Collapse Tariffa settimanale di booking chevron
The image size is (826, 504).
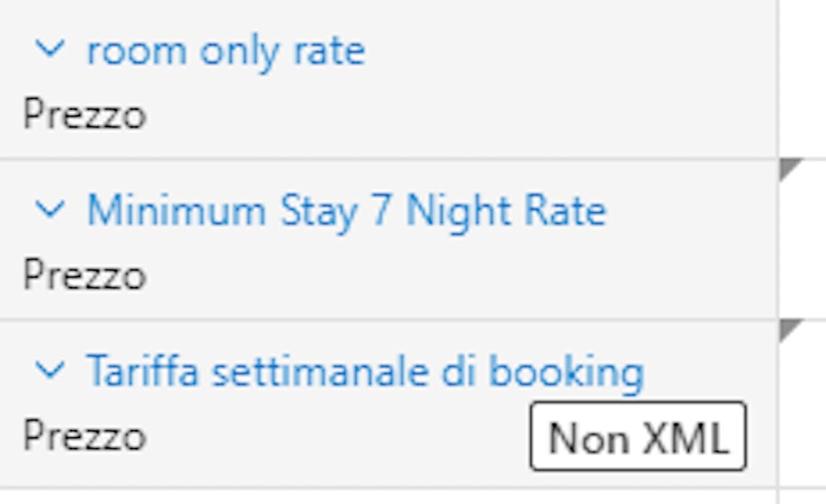[50, 370]
